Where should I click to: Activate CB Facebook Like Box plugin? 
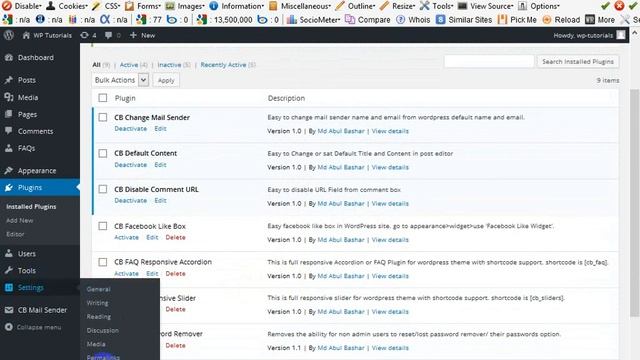[127, 237]
